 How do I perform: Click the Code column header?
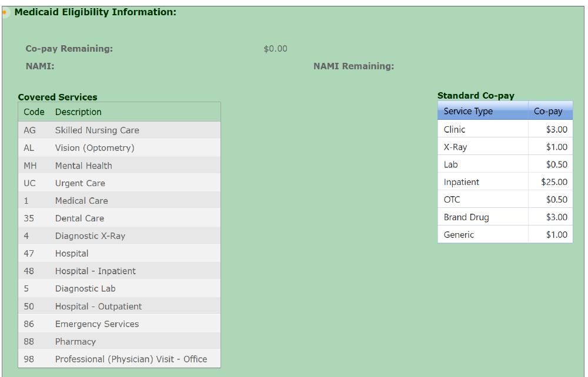click(34, 112)
